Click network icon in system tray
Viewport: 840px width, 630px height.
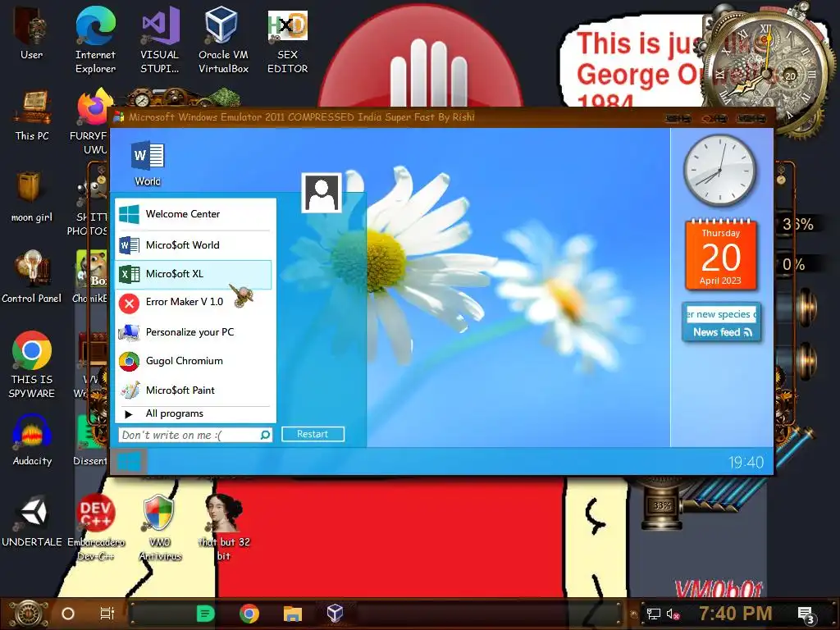point(653,614)
